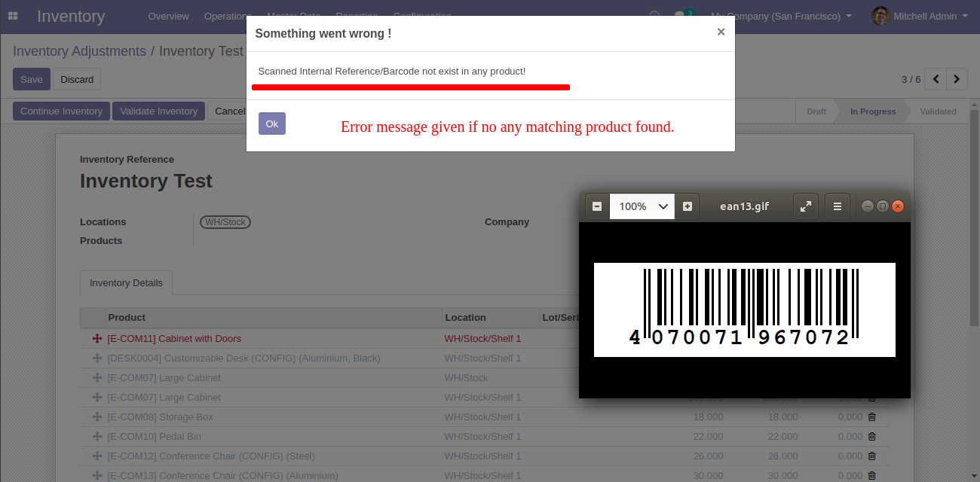
Task: Open the 100% zoom level dropdown
Action: pyautogui.click(x=642, y=206)
